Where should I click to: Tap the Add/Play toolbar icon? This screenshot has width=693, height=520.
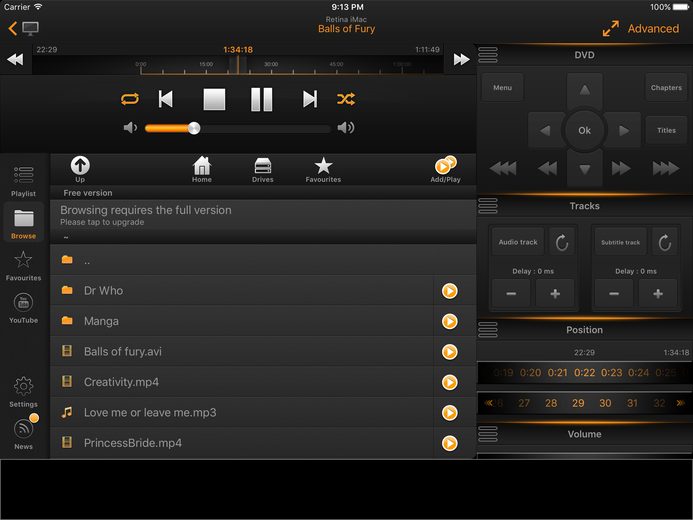[x=446, y=169]
